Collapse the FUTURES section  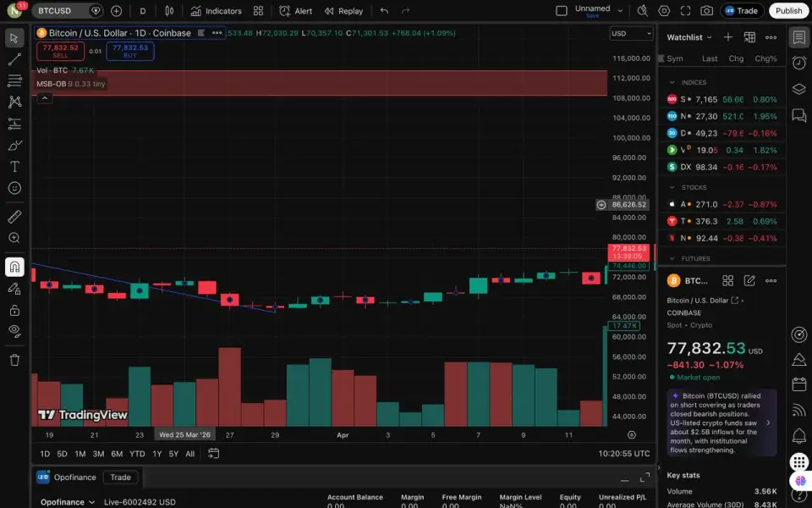click(x=672, y=258)
